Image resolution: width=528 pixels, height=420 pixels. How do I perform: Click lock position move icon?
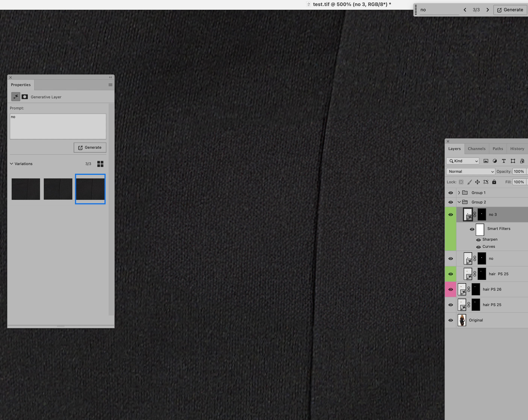click(477, 182)
